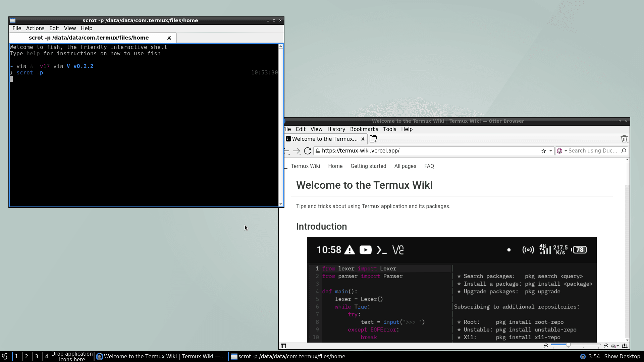Click the zoom out magnifier icon
644x362 pixels.
(x=546, y=346)
